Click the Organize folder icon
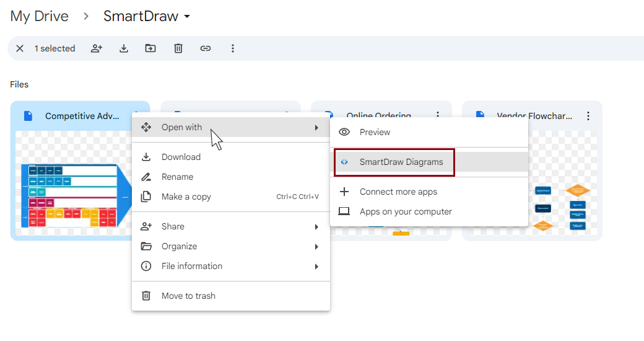 click(146, 246)
